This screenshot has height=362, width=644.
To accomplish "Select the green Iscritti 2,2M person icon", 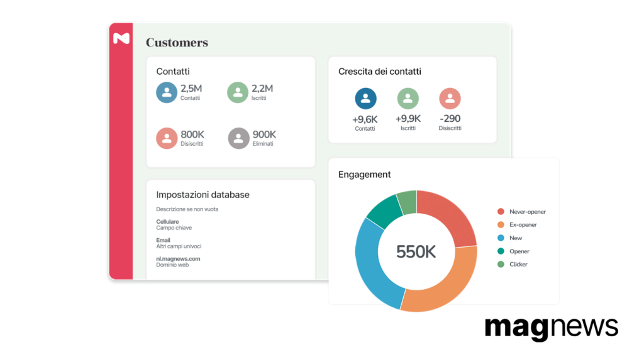I will [x=238, y=92].
